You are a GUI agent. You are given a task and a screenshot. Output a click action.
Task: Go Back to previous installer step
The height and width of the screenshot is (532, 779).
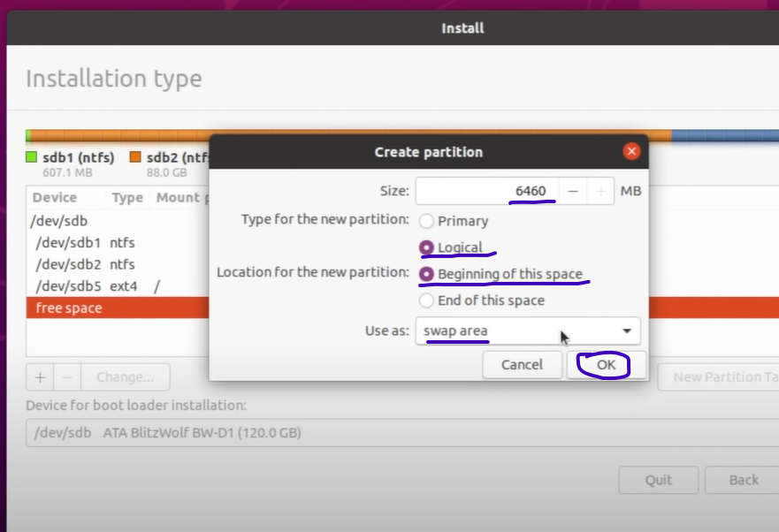click(743, 480)
